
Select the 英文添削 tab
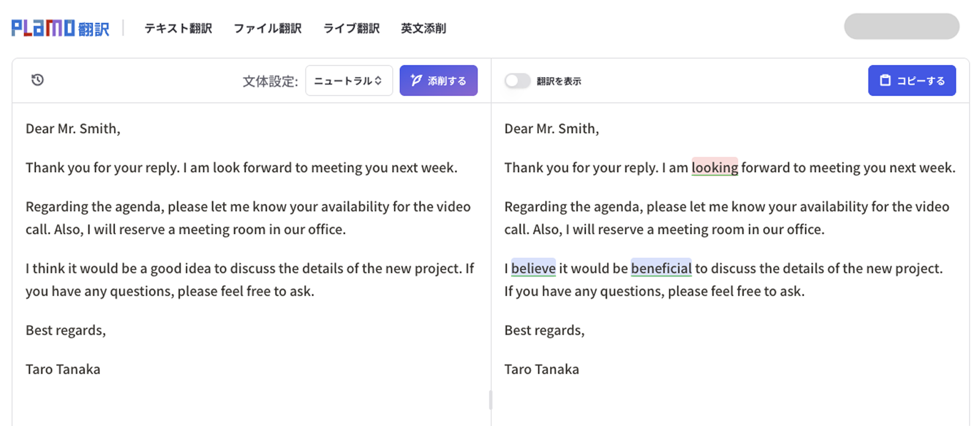423,28
